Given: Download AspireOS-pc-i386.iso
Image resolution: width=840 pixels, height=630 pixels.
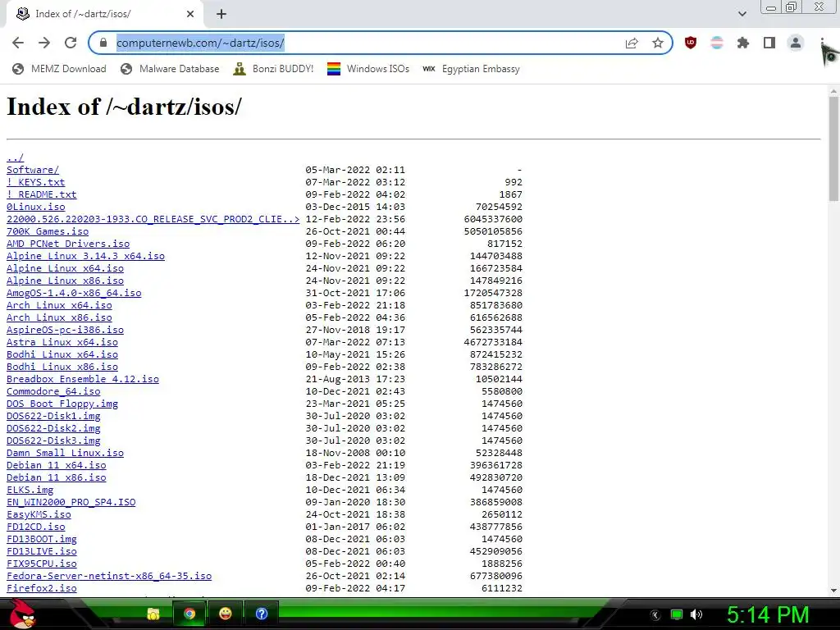Looking at the screenshot, I should coord(66,330).
